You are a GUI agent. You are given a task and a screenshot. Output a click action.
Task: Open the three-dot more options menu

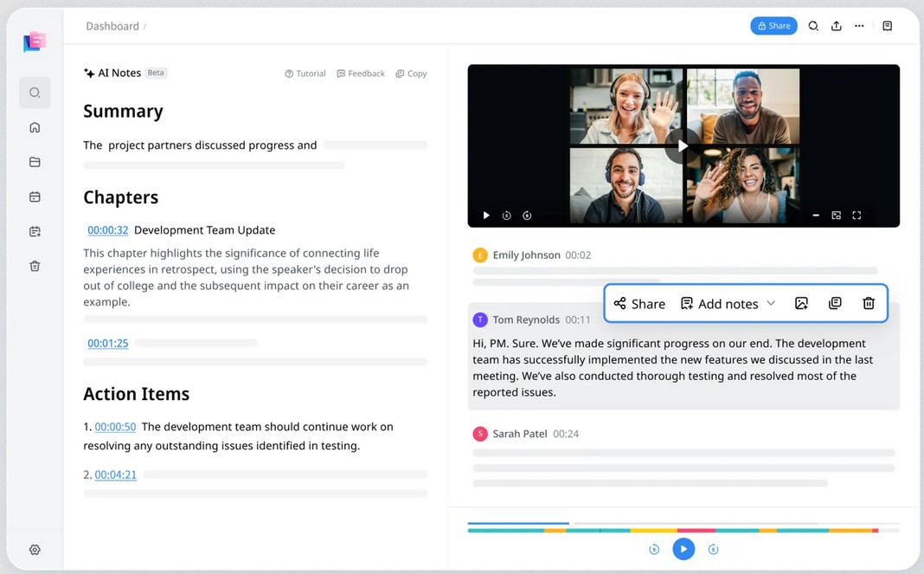859,26
